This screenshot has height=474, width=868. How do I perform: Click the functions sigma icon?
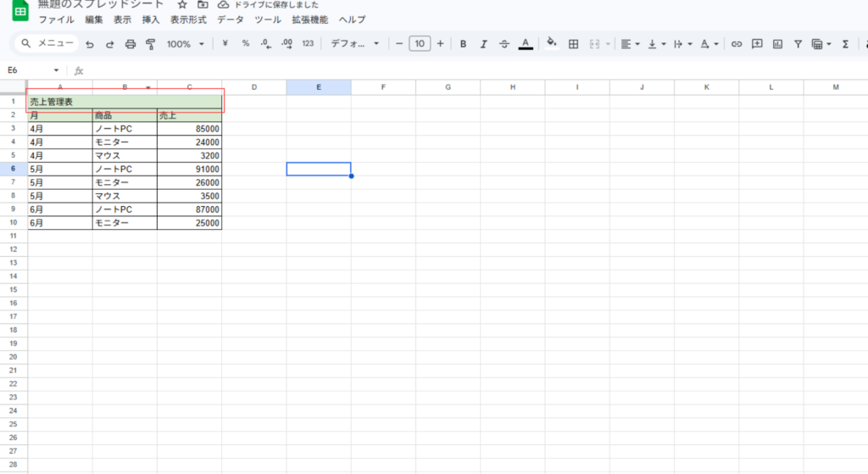845,44
